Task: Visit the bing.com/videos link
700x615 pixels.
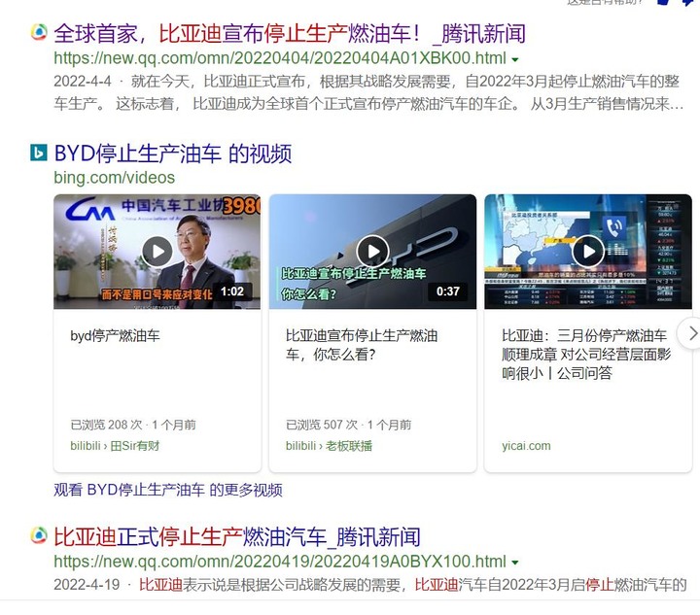Action: click(115, 178)
